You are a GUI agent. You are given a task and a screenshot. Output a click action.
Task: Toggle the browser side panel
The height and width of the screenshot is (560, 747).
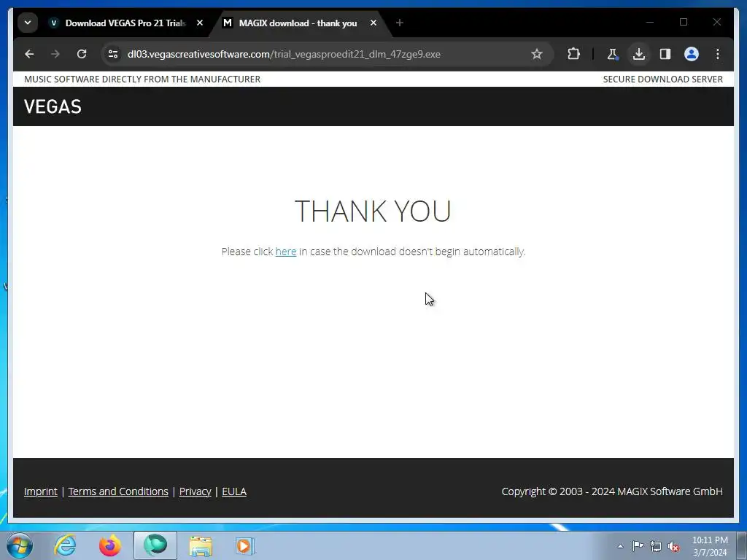click(665, 54)
